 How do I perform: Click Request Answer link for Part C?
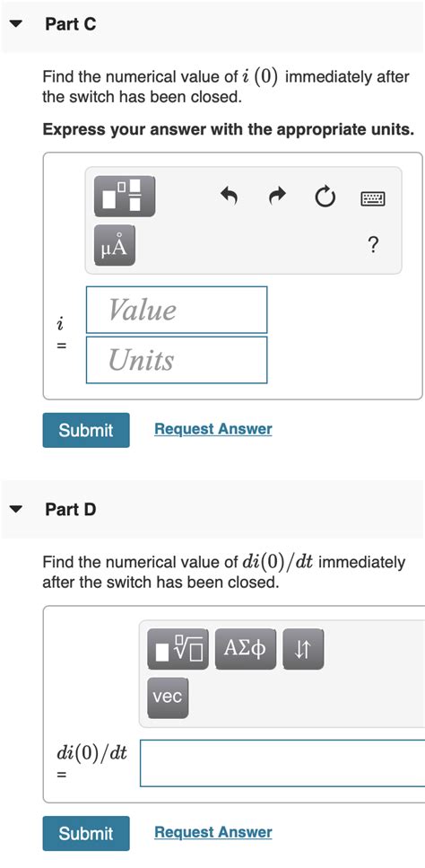[x=213, y=429]
